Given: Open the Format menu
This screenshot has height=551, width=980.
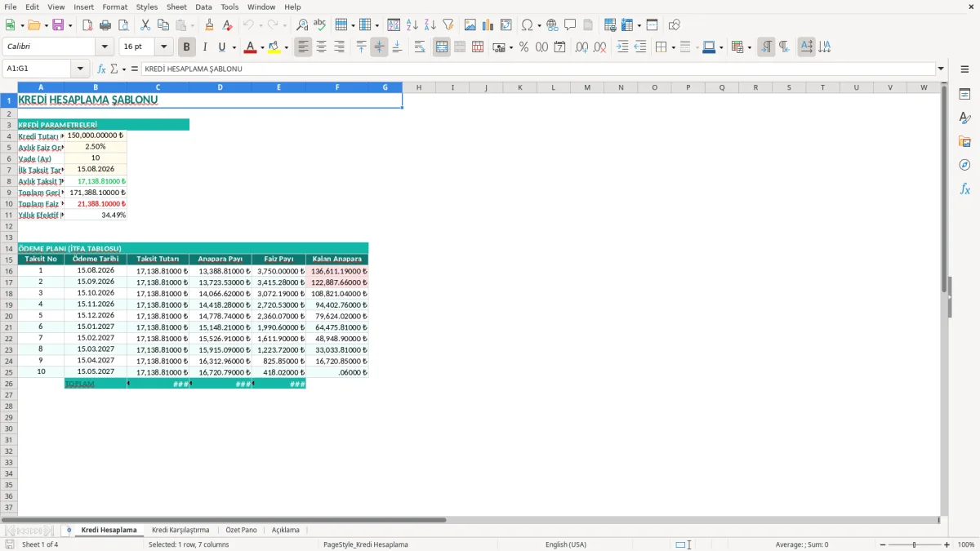Looking at the screenshot, I should tap(114, 7).
